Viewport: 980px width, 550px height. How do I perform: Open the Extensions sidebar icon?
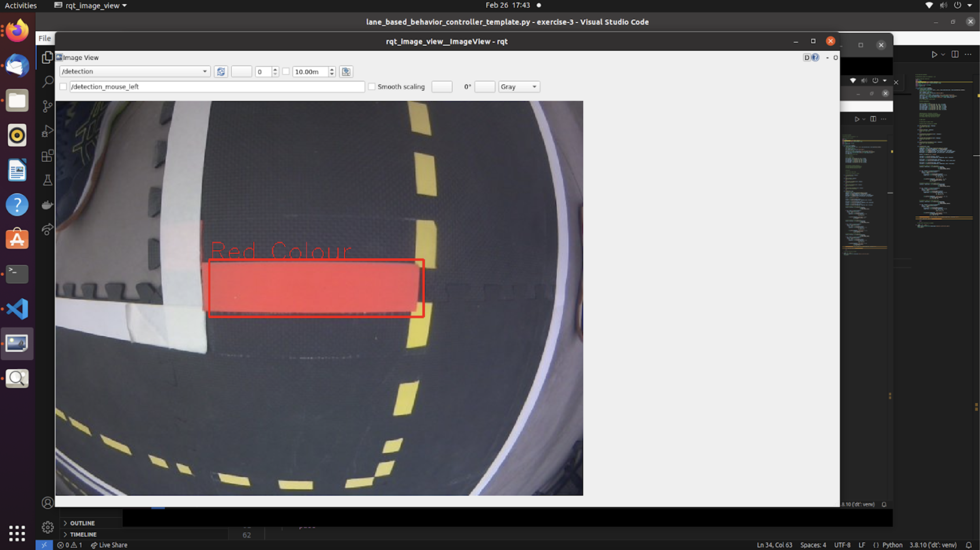point(47,156)
